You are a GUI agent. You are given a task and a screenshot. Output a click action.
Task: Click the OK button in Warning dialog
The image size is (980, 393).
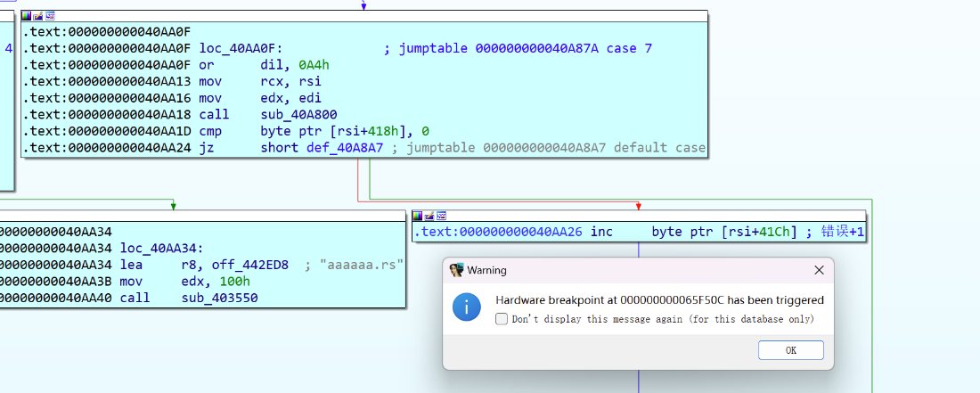pos(790,350)
